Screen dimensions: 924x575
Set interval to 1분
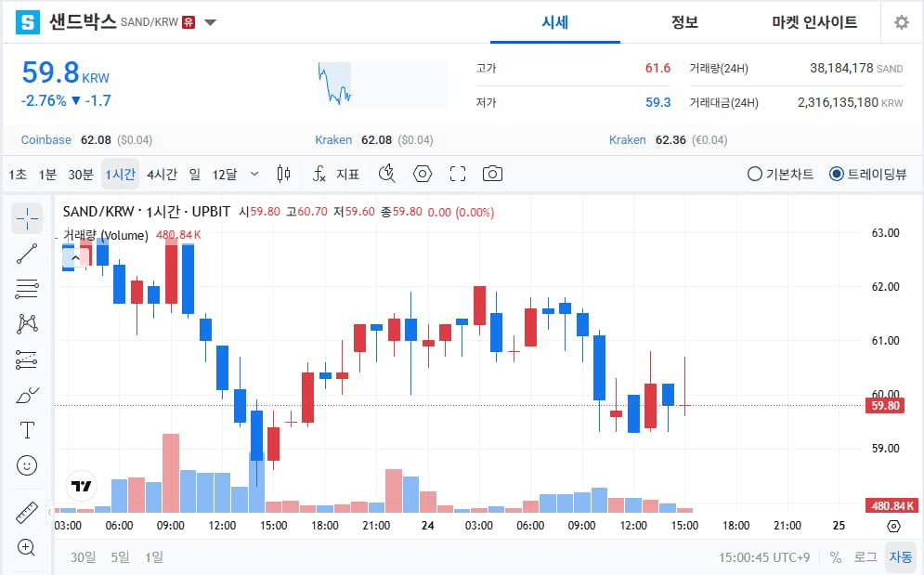[x=47, y=174]
